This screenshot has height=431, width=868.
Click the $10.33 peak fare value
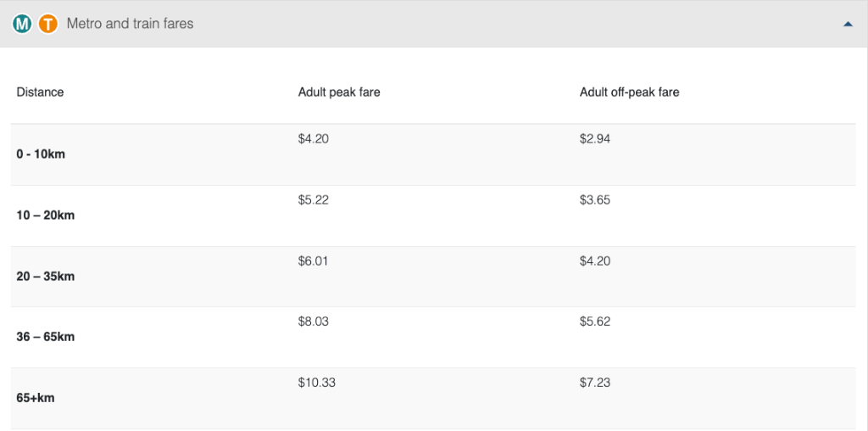317,383
